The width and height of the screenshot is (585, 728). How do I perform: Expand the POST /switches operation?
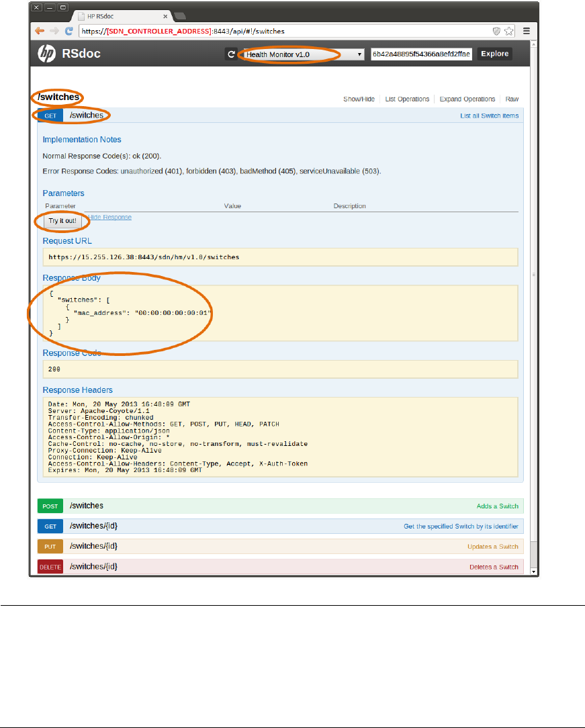281,506
